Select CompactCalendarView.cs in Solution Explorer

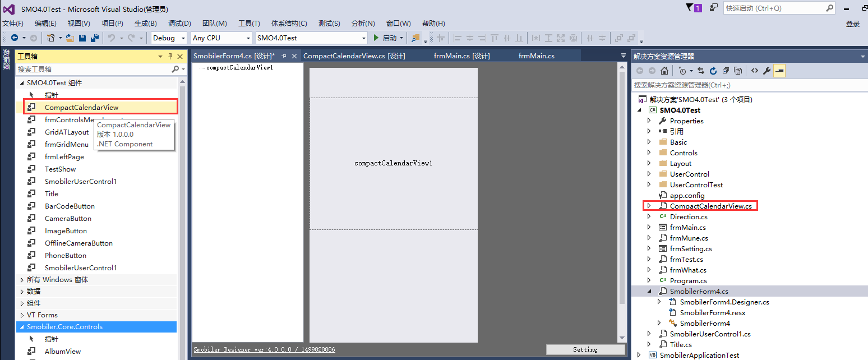coord(710,206)
